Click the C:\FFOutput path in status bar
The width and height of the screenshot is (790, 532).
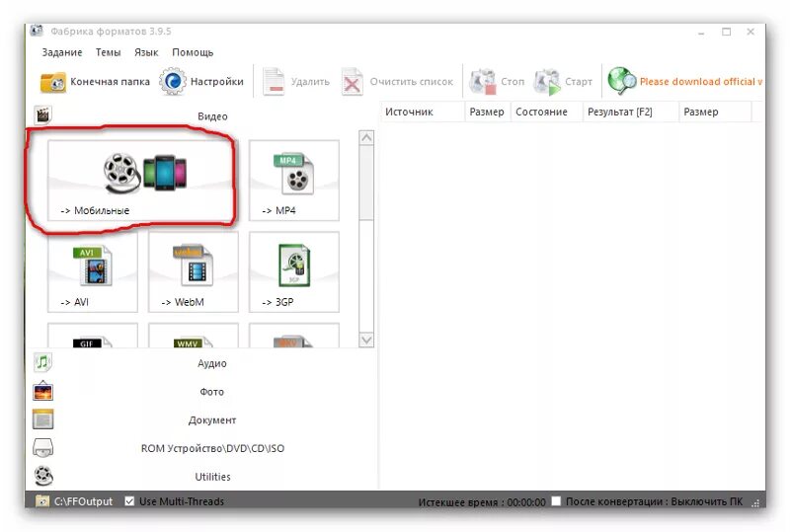[84, 501]
